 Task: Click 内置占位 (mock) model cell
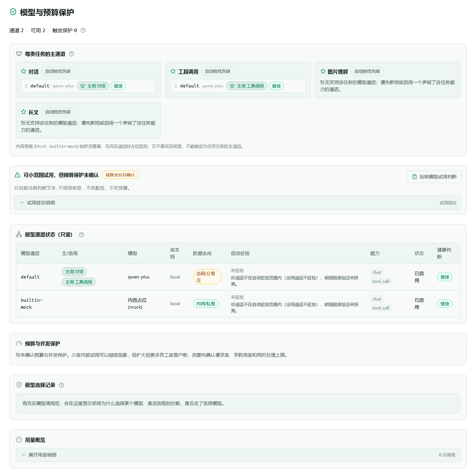[137, 304]
